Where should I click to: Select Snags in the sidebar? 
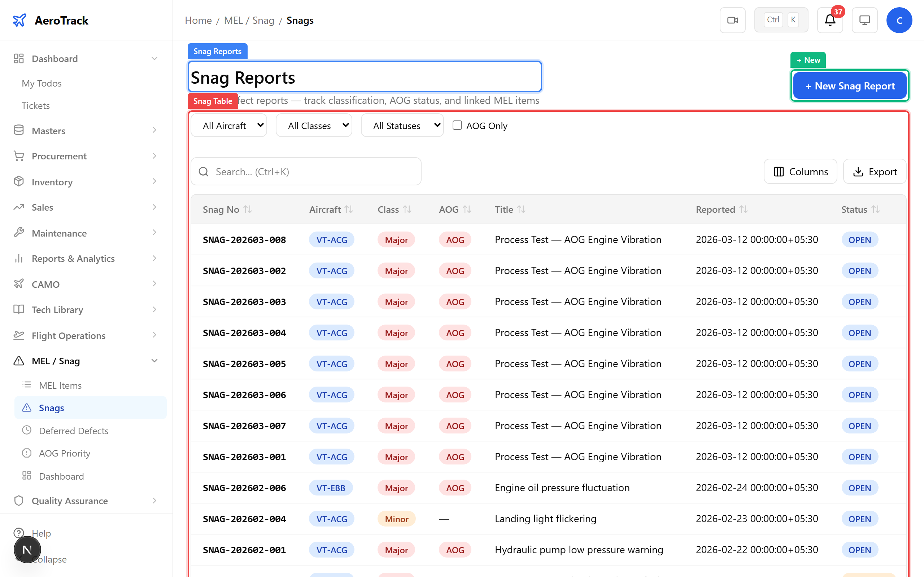point(51,408)
